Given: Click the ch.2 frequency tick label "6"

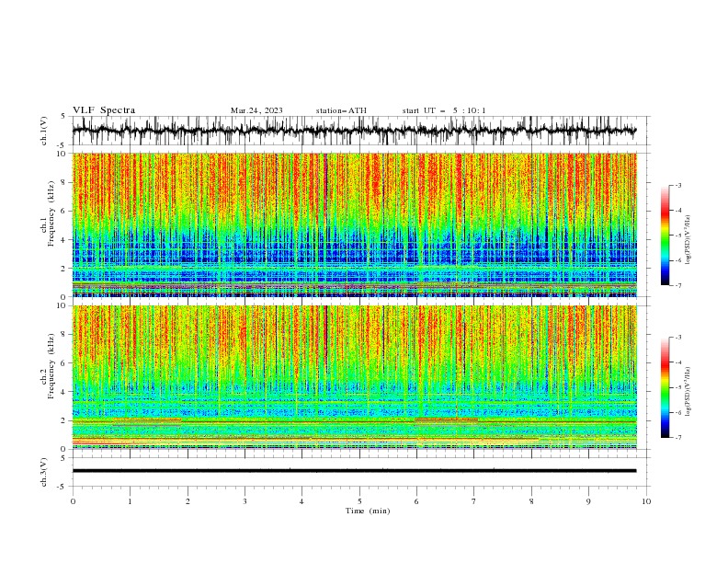Looking at the screenshot, I should (x=64, y=362).
